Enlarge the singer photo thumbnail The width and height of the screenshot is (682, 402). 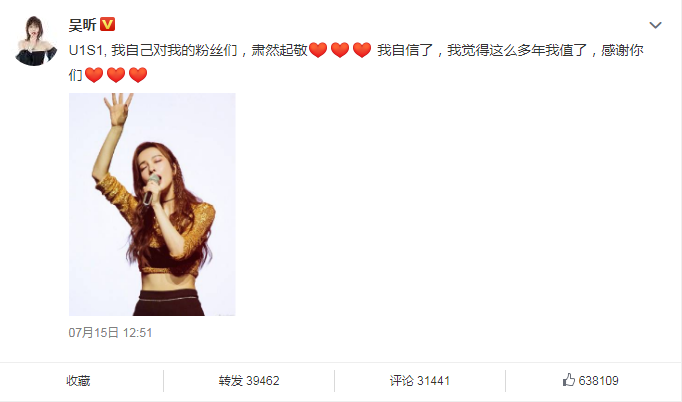[x=152, y=204]
